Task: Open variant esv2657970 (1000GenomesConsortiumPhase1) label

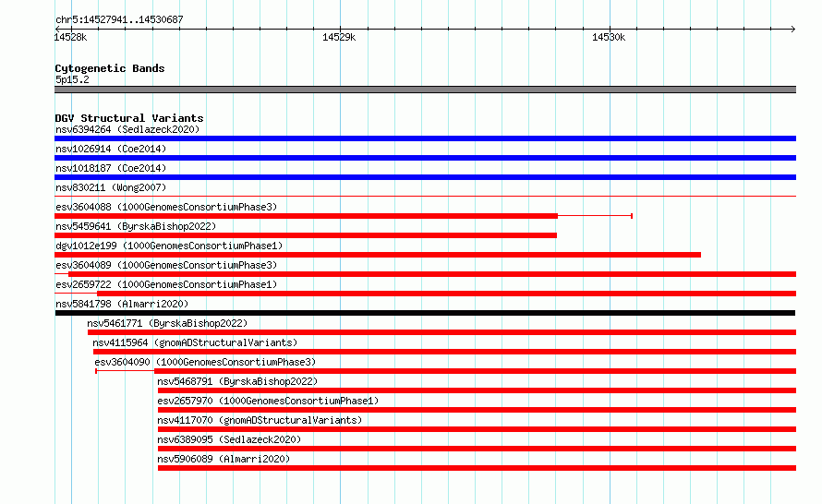Action: tap(268, 401)
